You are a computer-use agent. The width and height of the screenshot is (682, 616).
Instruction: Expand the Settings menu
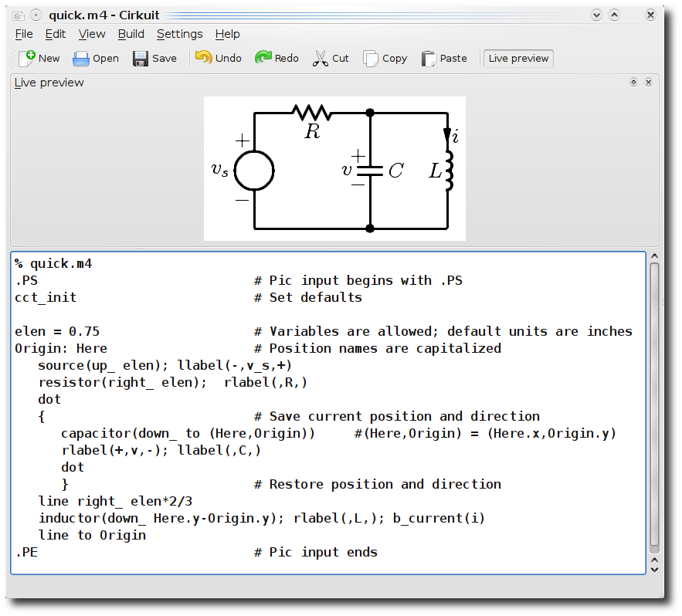pos(180,34)
